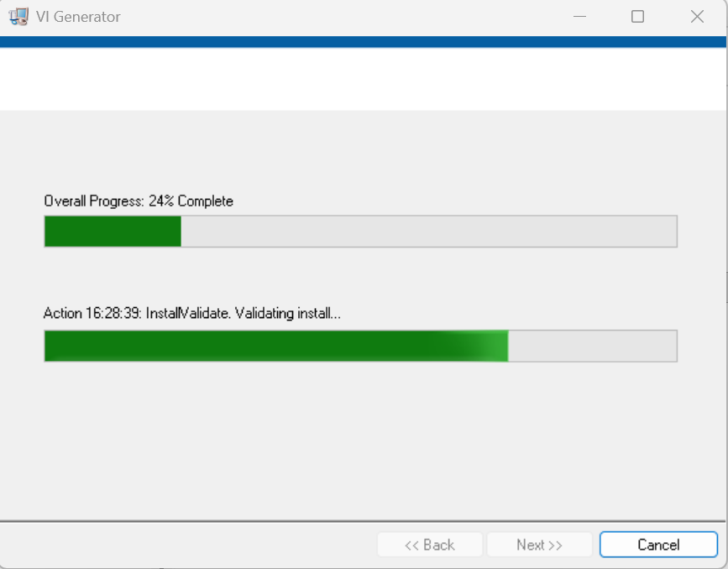Maximize the VI Generator window

point(637,17)
